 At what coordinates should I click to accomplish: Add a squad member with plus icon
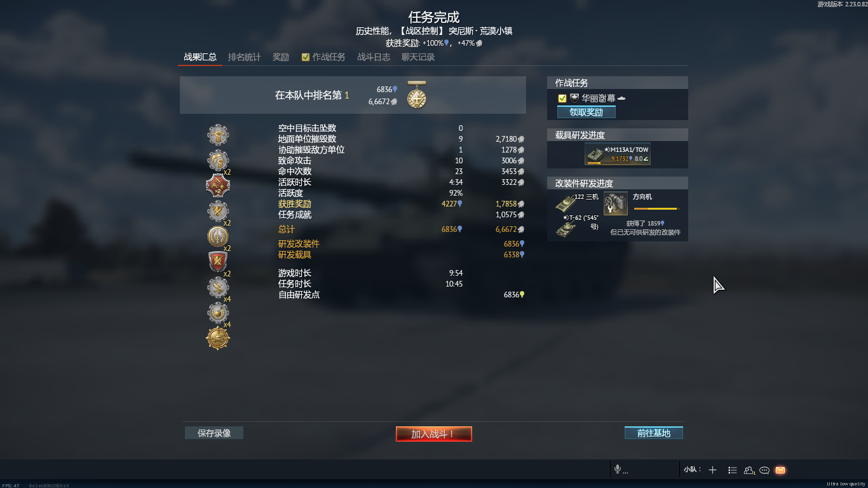(x=712, y=470)
